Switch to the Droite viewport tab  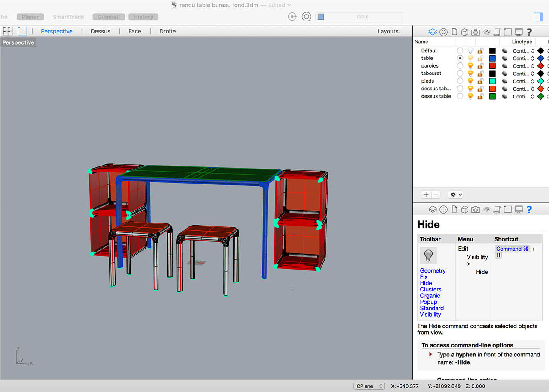(167, 31)
